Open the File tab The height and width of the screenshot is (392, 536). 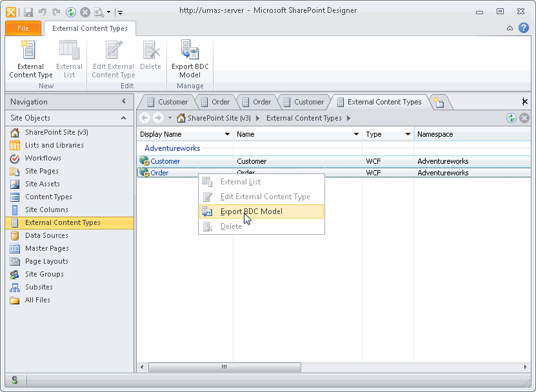click(x=23, y=28)
